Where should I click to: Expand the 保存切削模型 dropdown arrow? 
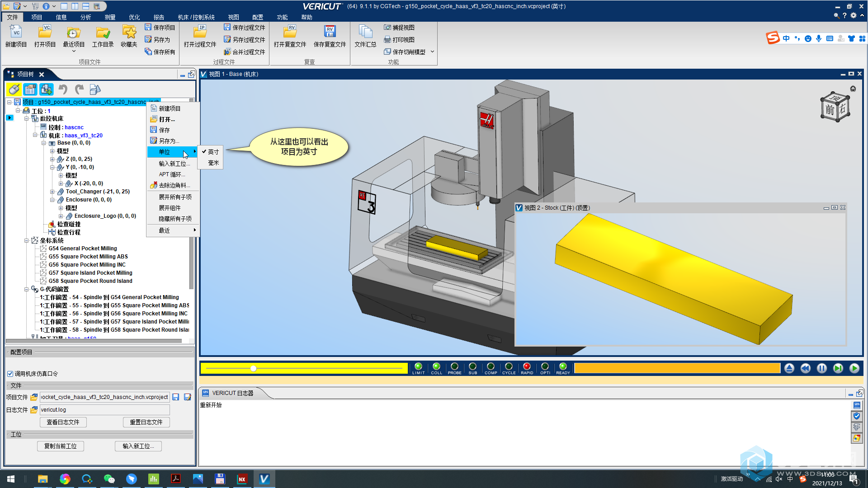432,52
